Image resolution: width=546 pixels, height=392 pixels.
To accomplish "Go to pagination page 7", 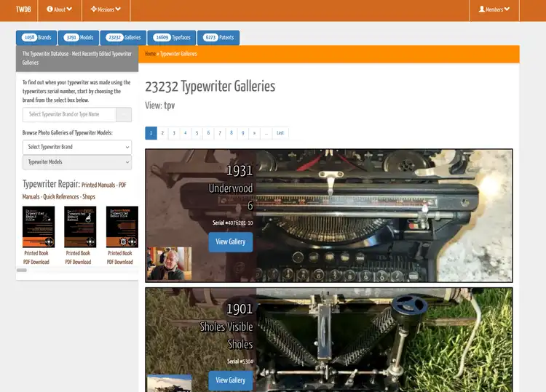I will [220, 133].
